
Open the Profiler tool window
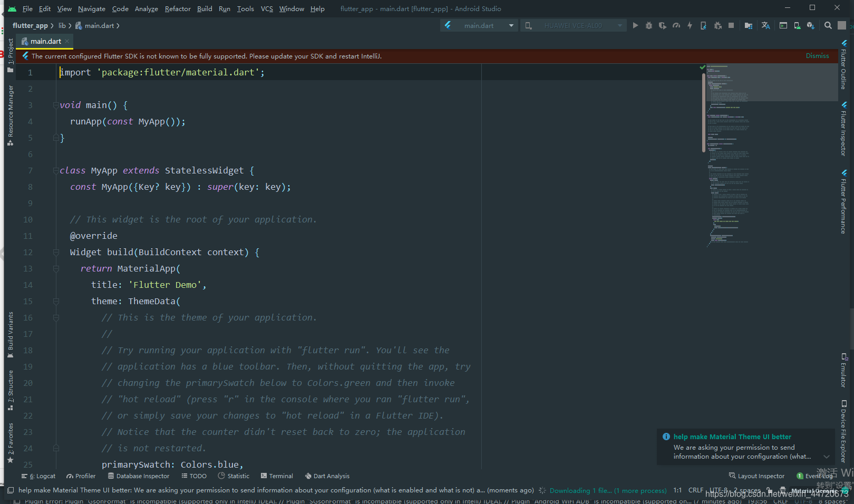81,476
